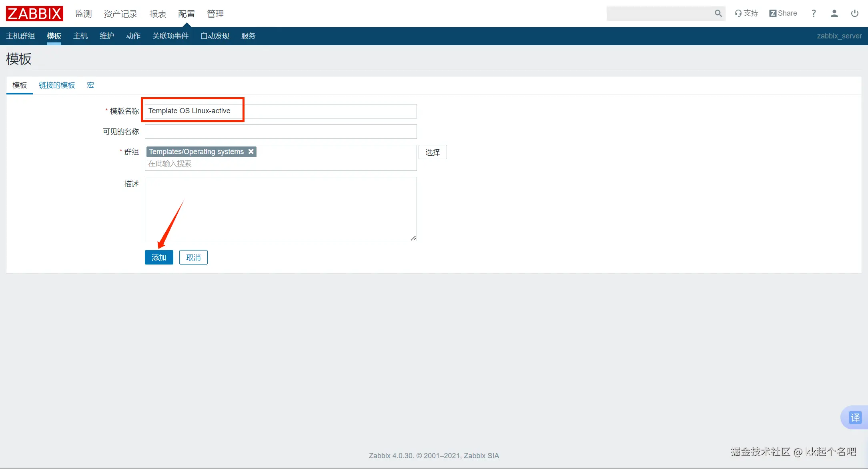Remove the Templates/Operating systems group tag
Screen dimensions: 868x469
pyautogui.click(x=251, y=152)
